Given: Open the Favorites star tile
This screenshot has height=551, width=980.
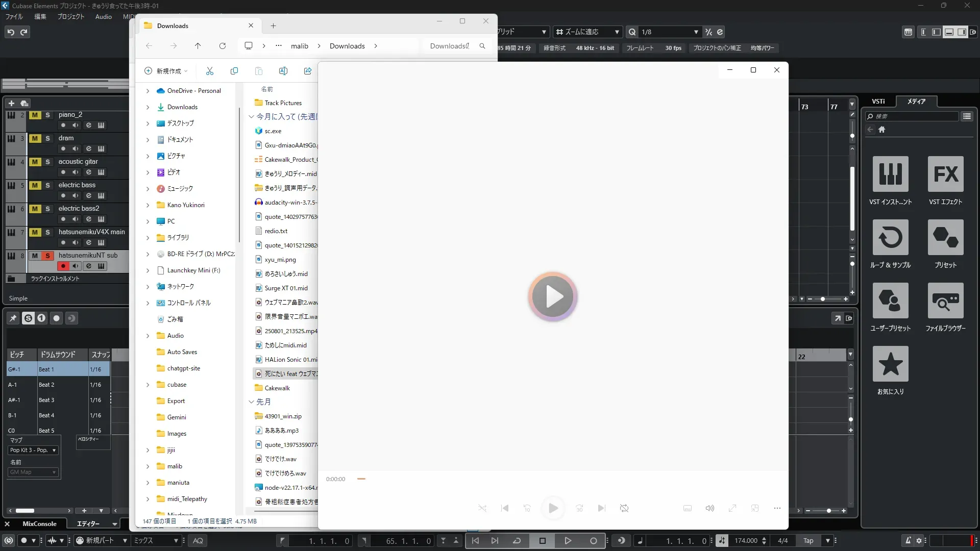Looking at the screenshot, I should point(890,364).
